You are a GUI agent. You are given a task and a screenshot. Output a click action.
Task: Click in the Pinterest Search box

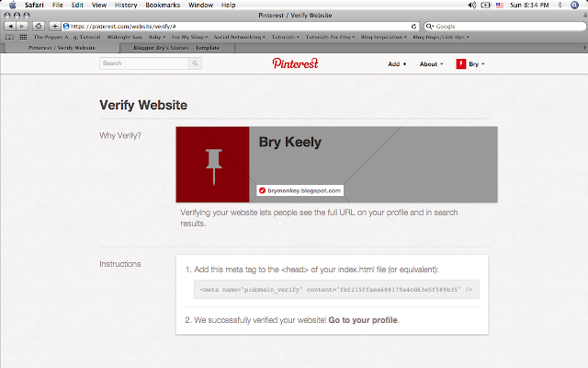tap(144, 63)
